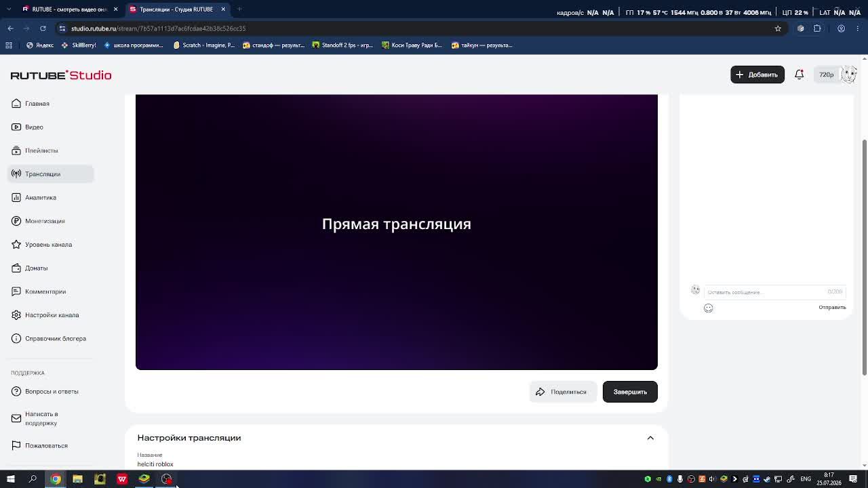Open the Windows Start menu
Image resolution: width=868 pixels, height=488 pixels.
click(10, 479)
